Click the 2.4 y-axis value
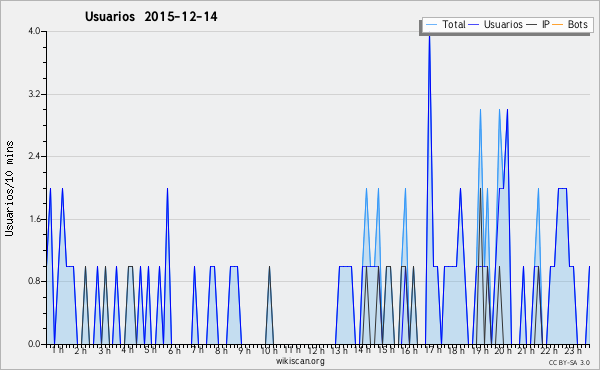The width and height of the screenshot is (600, 370). click(34, 156)
